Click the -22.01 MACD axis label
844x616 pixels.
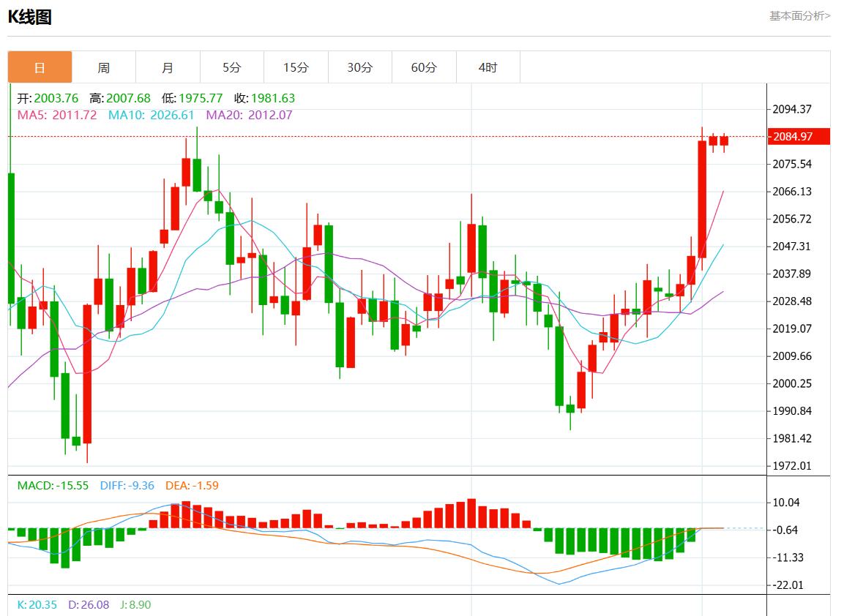click(x=788, y=585)
